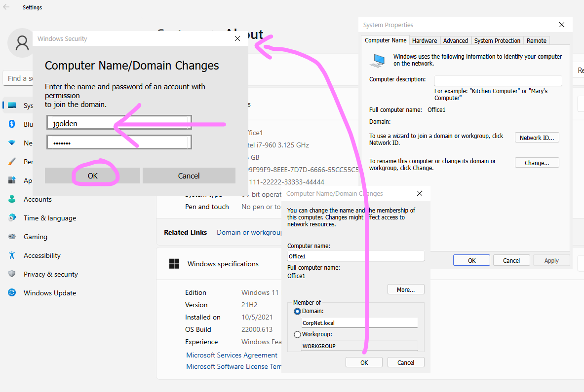Click Cancel in Computer Name/Domain Changes dialog
This screenshot has height=392, width=584.
pos(406,362)
